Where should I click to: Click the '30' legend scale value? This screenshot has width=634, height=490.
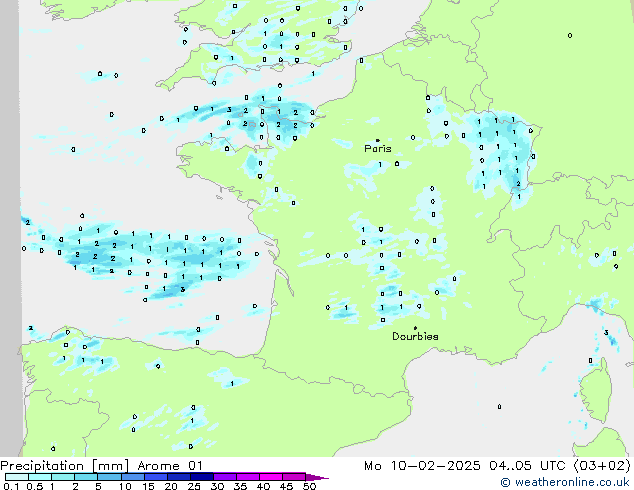pyautogui.click(x=217, y=486)
